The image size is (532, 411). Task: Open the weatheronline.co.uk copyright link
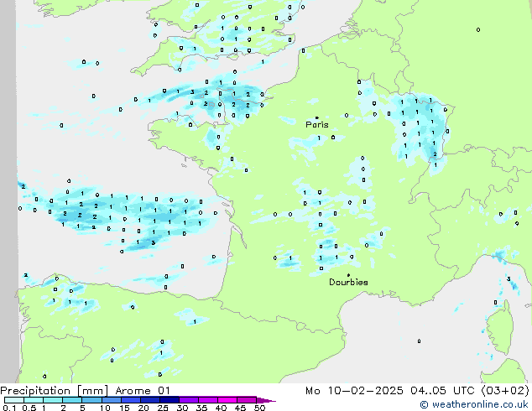pyautogui.click(x=474, y=404)
